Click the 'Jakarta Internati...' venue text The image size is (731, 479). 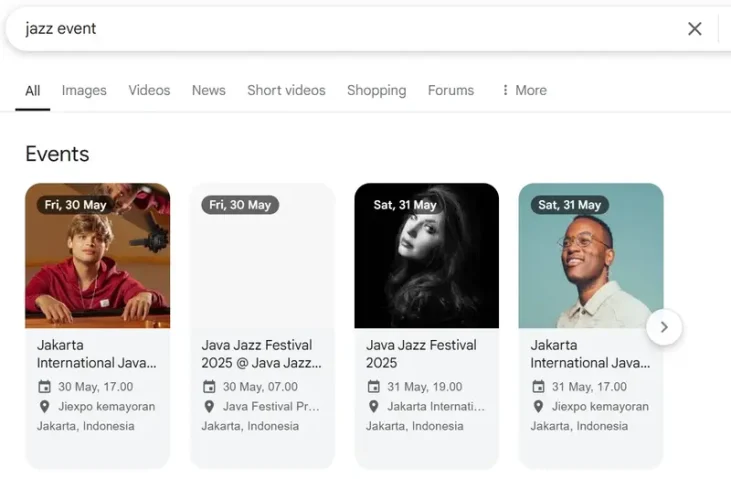click(436, 407)
